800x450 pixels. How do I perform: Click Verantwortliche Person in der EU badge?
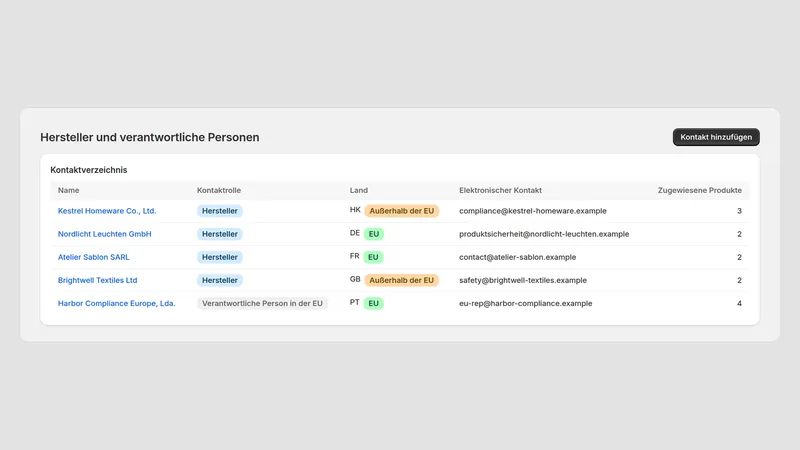click(262, 303)
